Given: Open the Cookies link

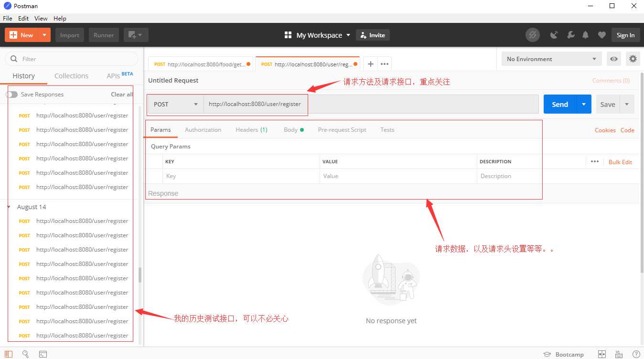Looking at the screenshot, I should [605, 130].
